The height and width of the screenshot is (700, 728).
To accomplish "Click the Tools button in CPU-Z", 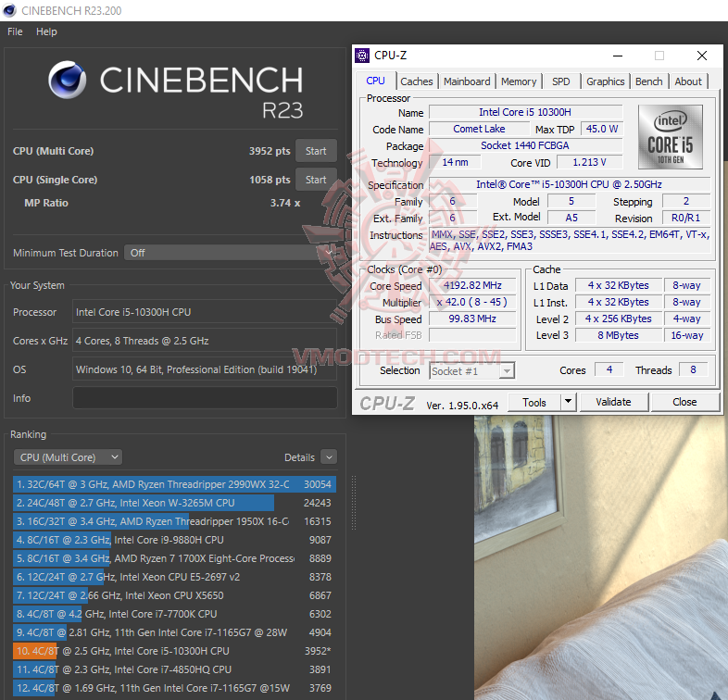I will pyautogui.click(x=534, y=403).
